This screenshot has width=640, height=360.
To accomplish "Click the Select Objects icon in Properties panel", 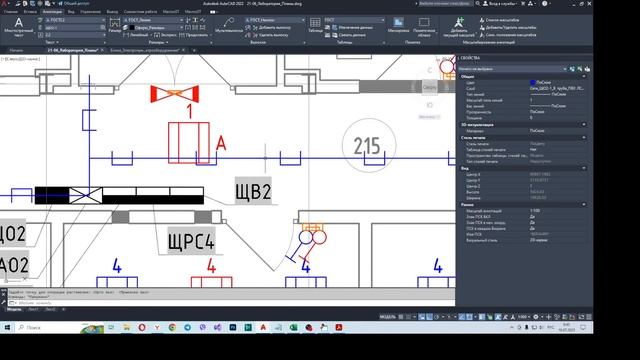I will point(580,69).
